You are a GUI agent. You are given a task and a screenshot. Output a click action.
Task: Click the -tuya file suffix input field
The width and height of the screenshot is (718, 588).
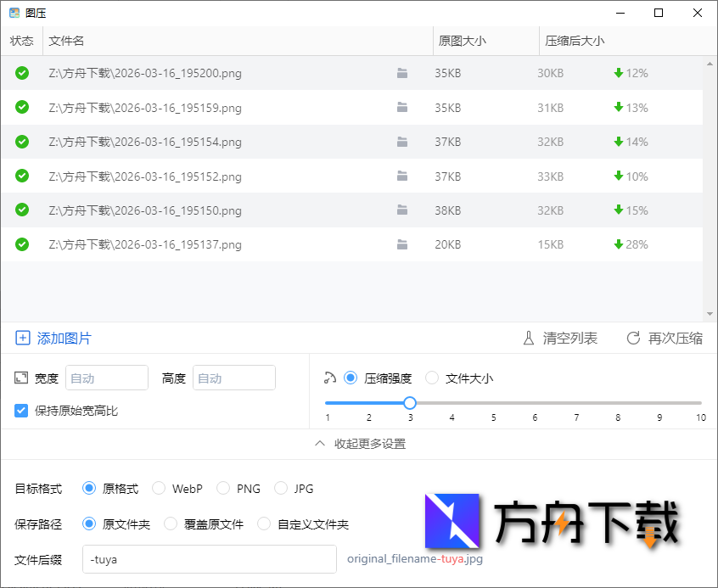(209, 559)
